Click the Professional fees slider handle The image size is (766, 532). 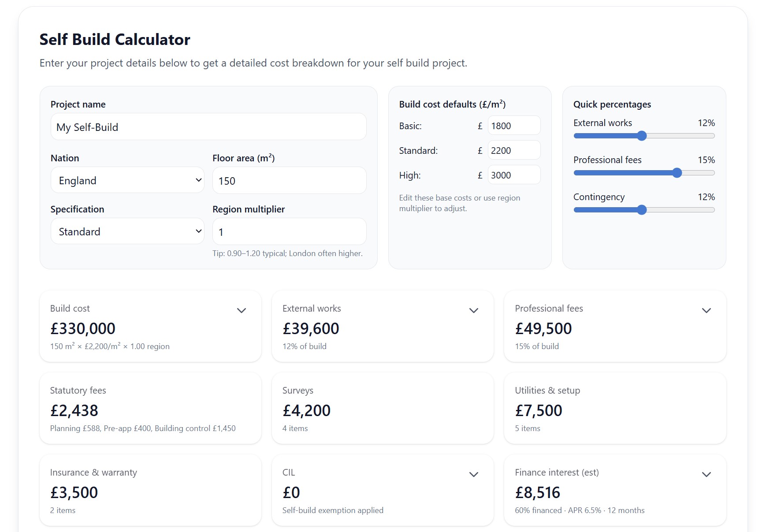click(x=677, y=173)
